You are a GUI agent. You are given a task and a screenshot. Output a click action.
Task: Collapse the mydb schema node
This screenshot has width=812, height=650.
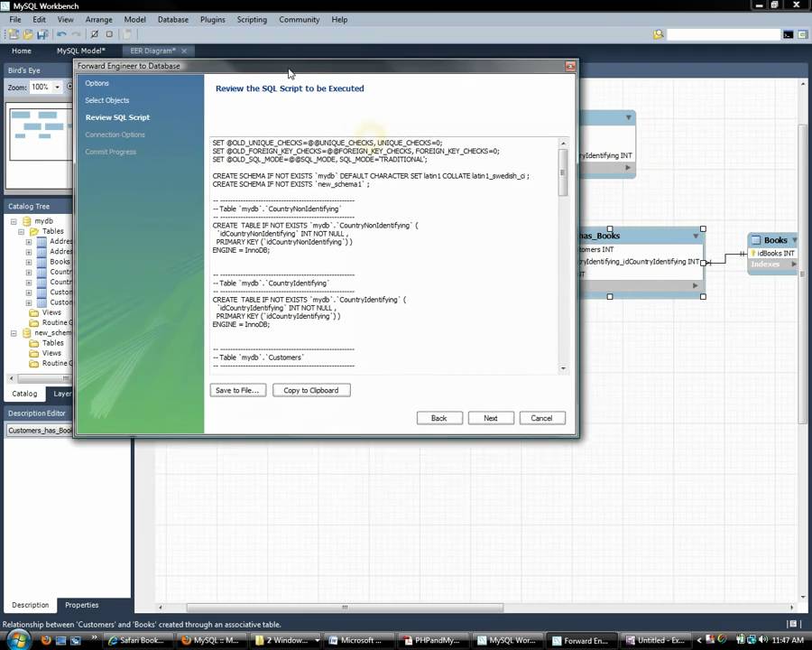point(14,221)
